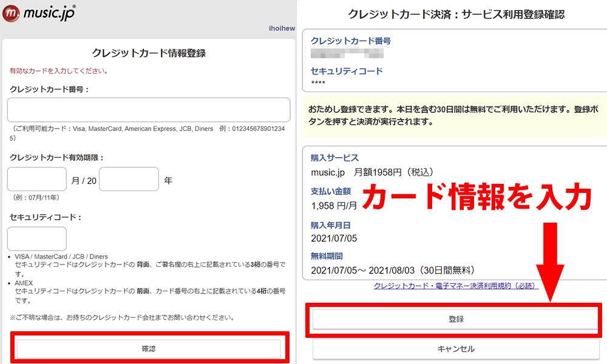
Task: Click the セキュリティコード label in confirmation panel
Action: 347,71
